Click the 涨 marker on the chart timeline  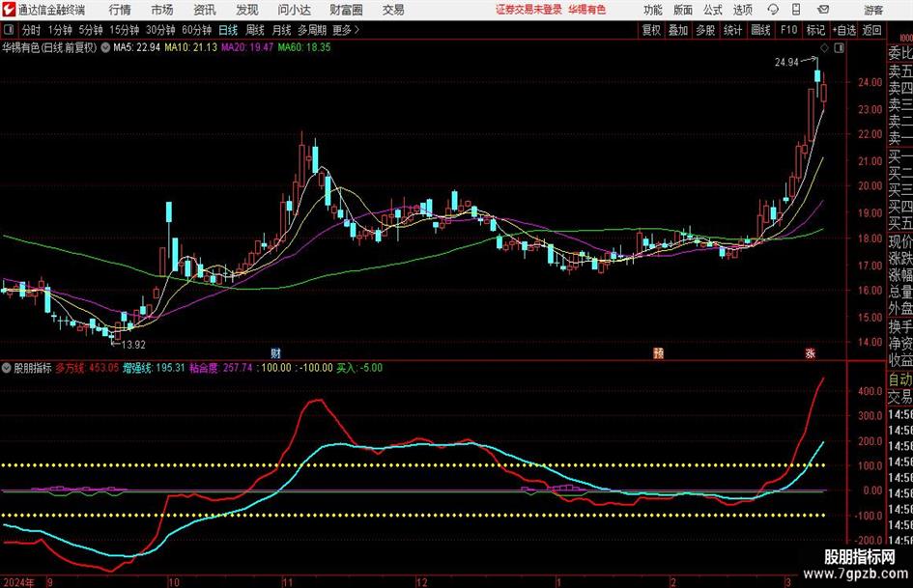810,353
